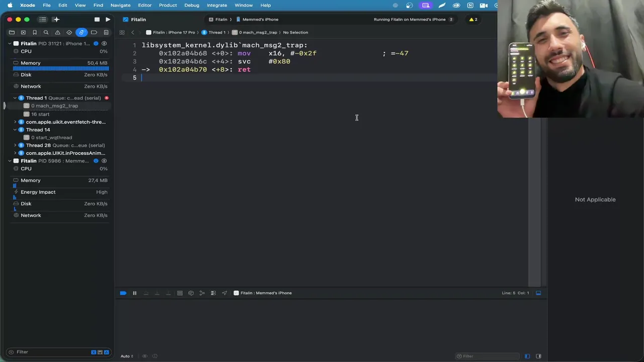Open the Debug menu
The height and width of the screenshot is (362, 644).
point(192,5)
